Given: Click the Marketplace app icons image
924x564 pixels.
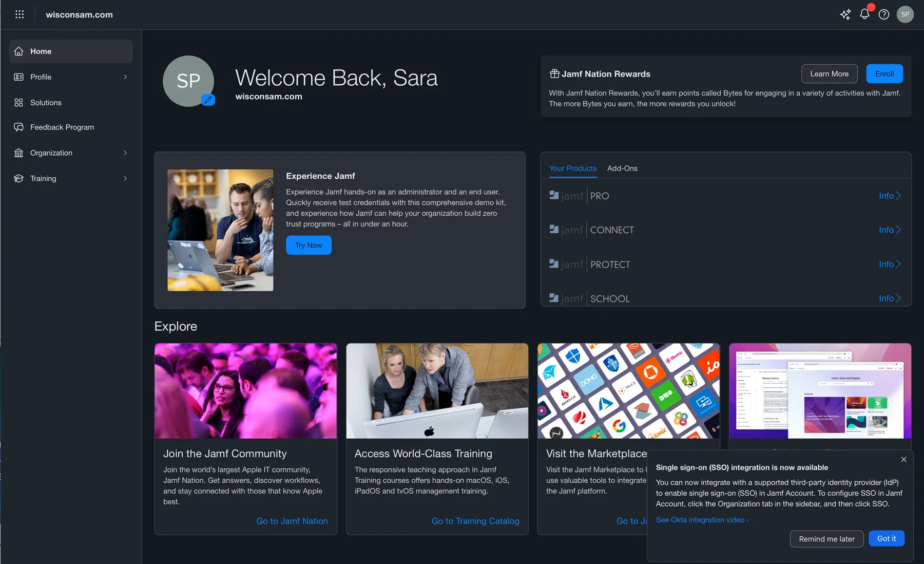Looking at the screenshot, I should pyautogui.click(x=629, y=391).
